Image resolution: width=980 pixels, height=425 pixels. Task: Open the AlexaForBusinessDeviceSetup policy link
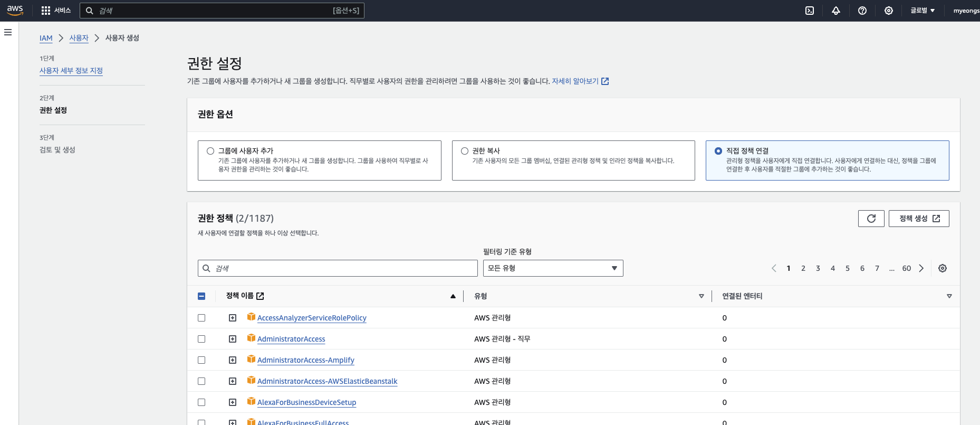point(306,402)
